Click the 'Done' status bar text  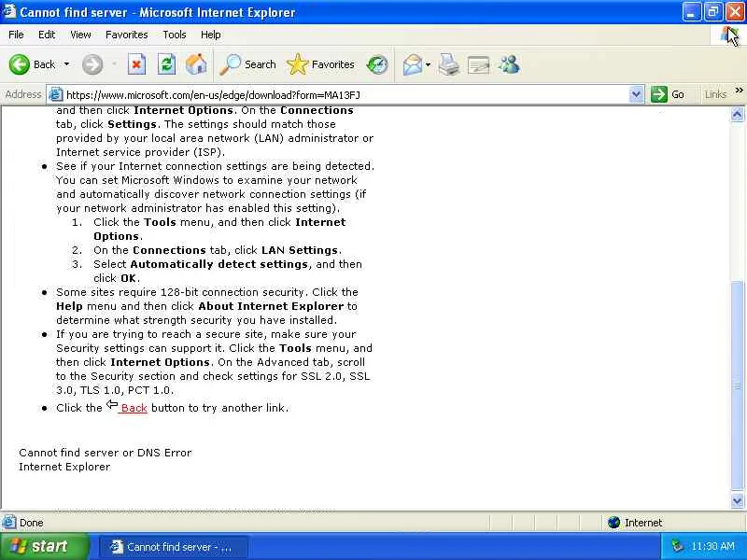coord(32,523)
